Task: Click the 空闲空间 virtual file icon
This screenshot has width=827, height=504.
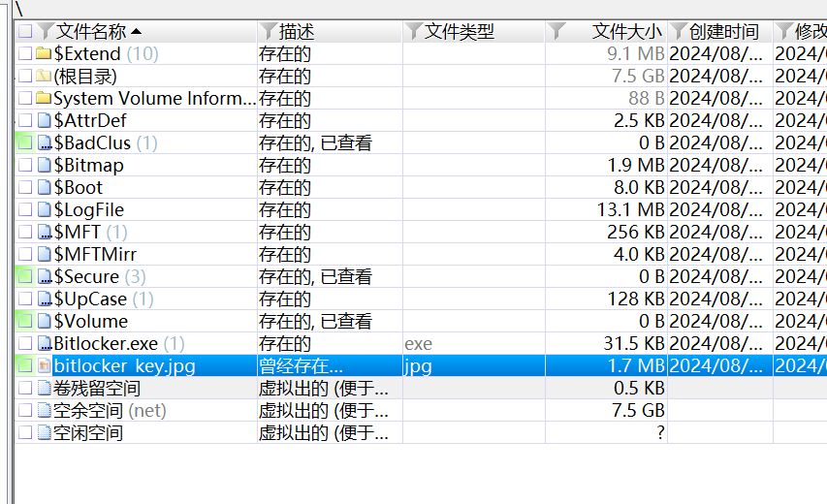Action: click(x=45, y=432)
